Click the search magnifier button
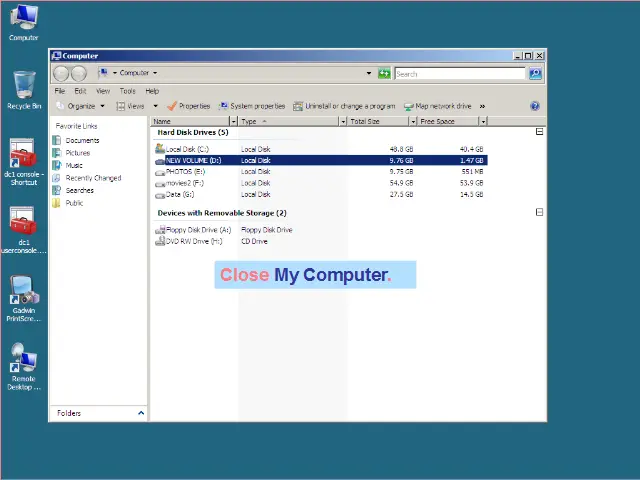This screenshot has height=480, width=640. coord(535,73)
